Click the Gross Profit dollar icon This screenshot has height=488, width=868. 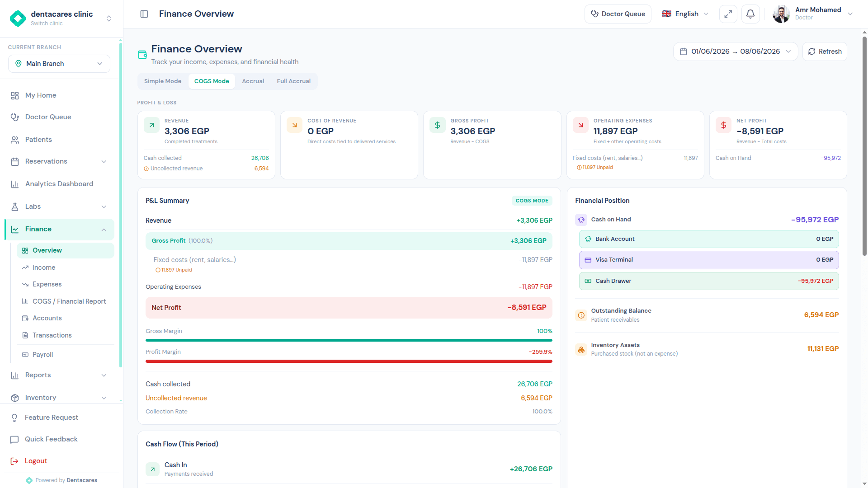point(437,125)
